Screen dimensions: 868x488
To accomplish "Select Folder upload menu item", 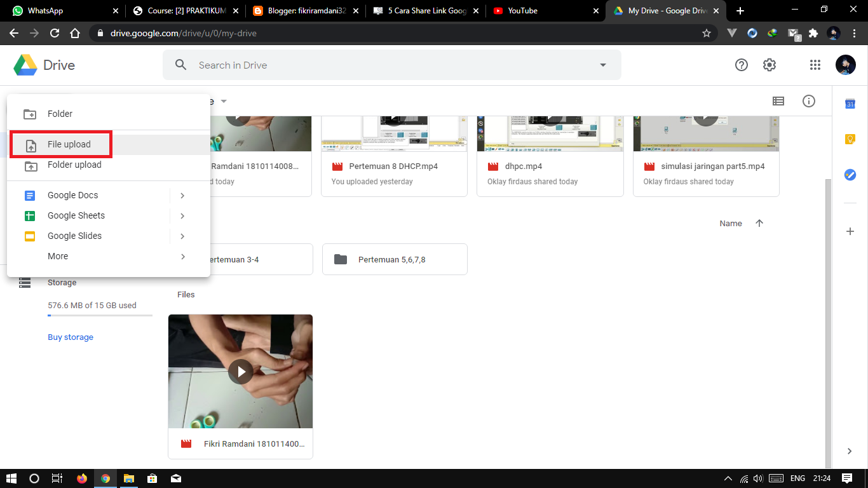I will pos(109,165).
